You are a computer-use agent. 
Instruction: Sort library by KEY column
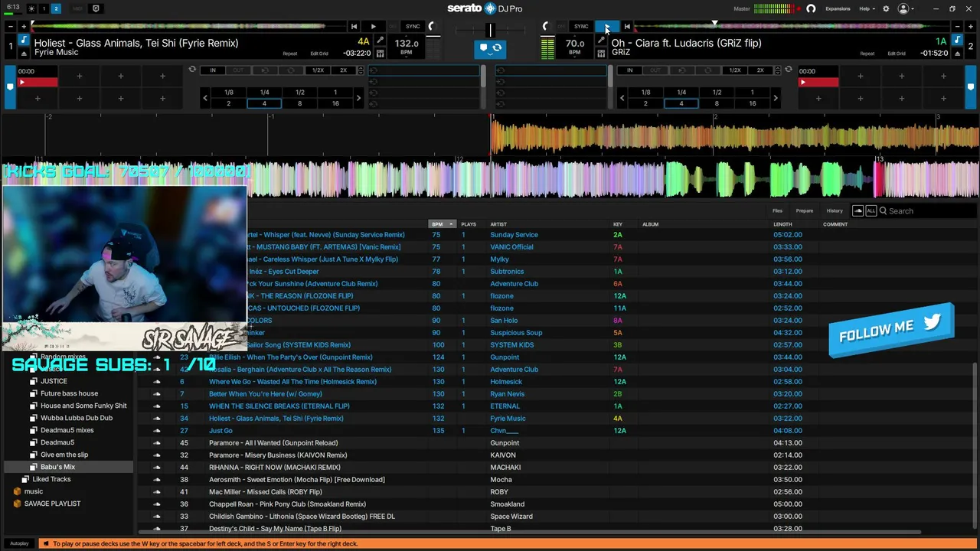point(618,224)
